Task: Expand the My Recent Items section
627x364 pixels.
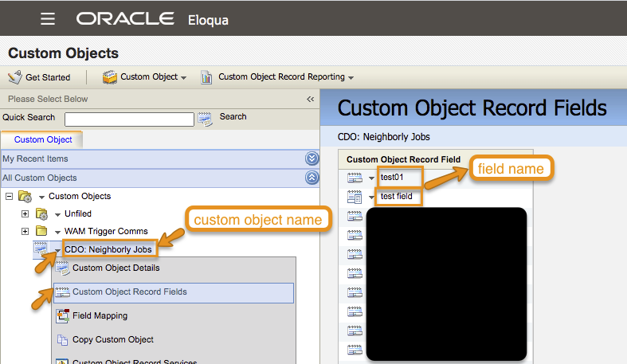Action: click(312, 159)
